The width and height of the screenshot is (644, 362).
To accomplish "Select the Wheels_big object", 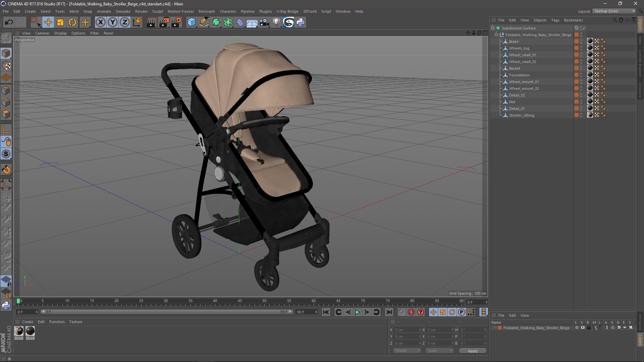I will tap(519, 48).
